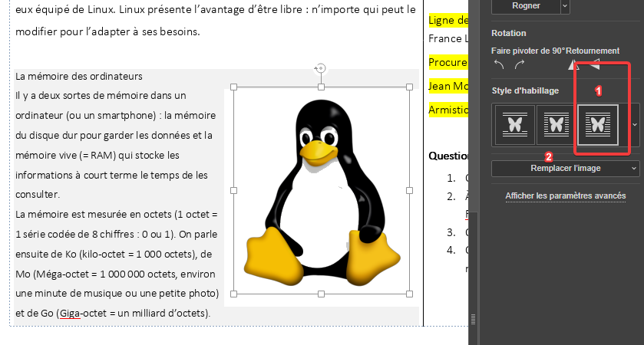The width and height of the screenshot is (644, 345).
Task: Select the square wrapping style
Action: click(556, 125)
